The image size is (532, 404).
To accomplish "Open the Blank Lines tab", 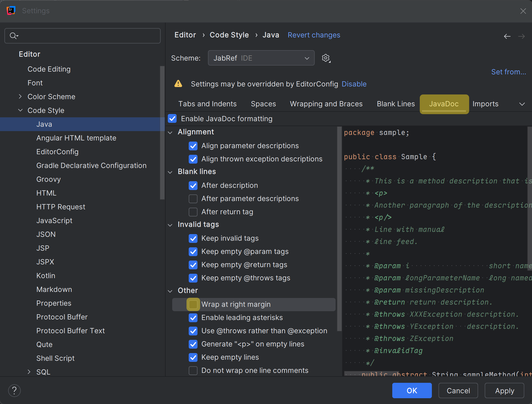I will [x=396, y=104].
